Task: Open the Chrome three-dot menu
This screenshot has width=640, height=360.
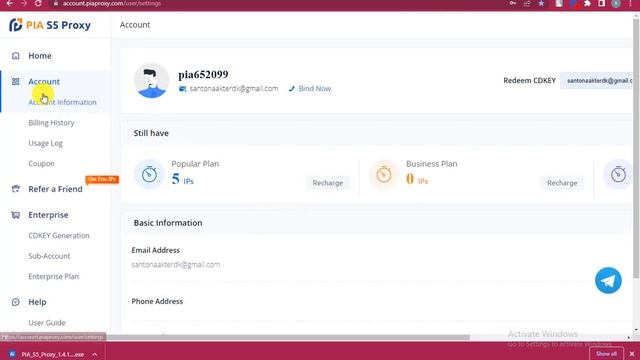Action: (x=630, y=4)
